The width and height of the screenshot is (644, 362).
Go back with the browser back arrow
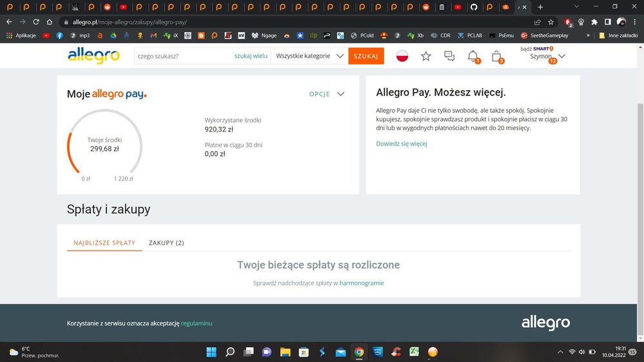tap(10, 22)
